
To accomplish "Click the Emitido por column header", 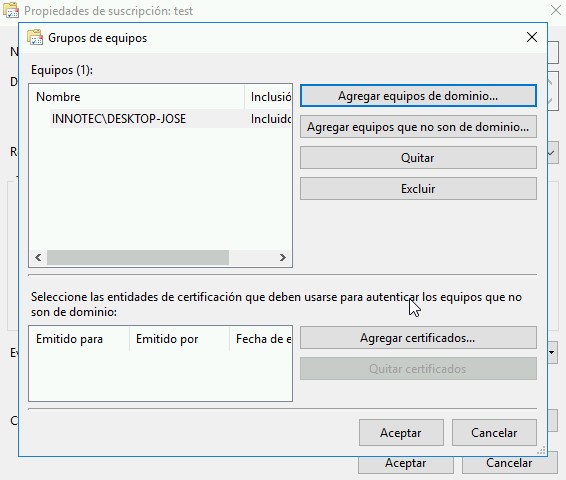I will click(179, 339).
